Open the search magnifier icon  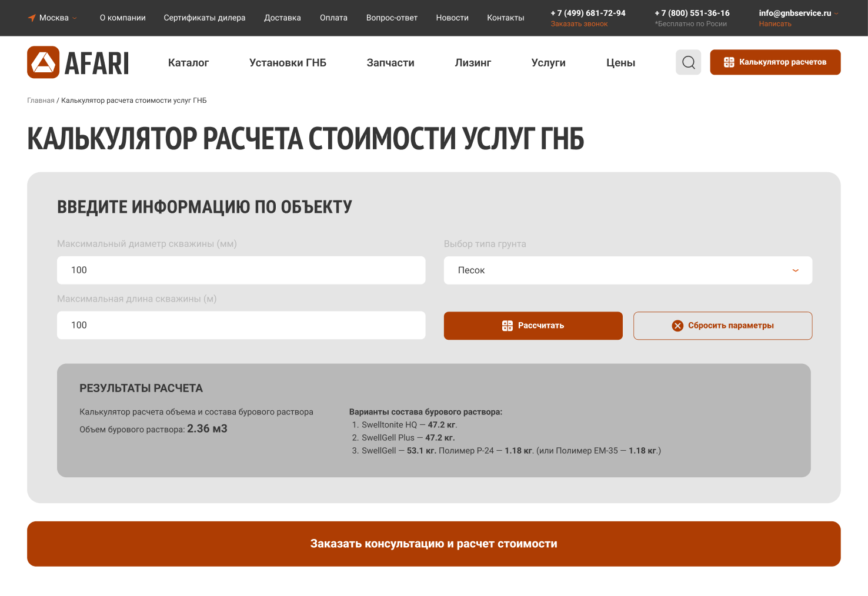point(688,62)
